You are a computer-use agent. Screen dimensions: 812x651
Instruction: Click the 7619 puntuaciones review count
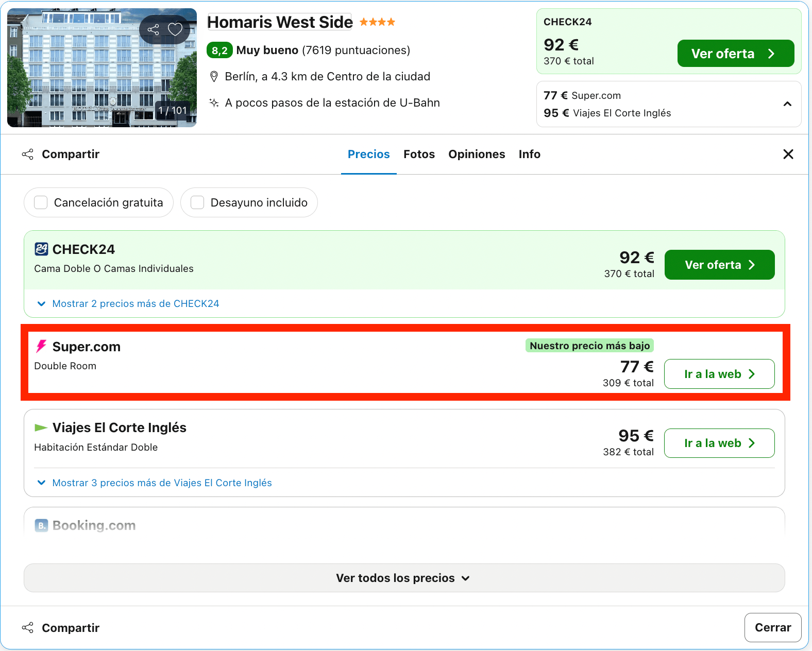pyautogui.click(x=356, y=50)
